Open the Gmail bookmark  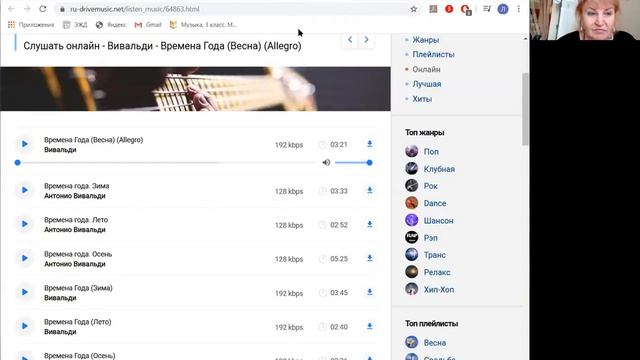click(x=148, y=25)
